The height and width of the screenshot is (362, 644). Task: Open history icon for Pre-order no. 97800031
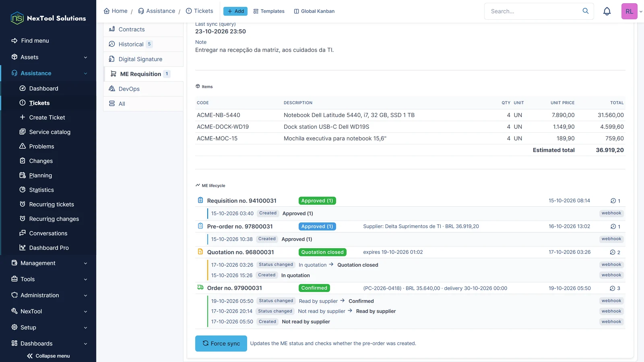(x=613, y=226)
